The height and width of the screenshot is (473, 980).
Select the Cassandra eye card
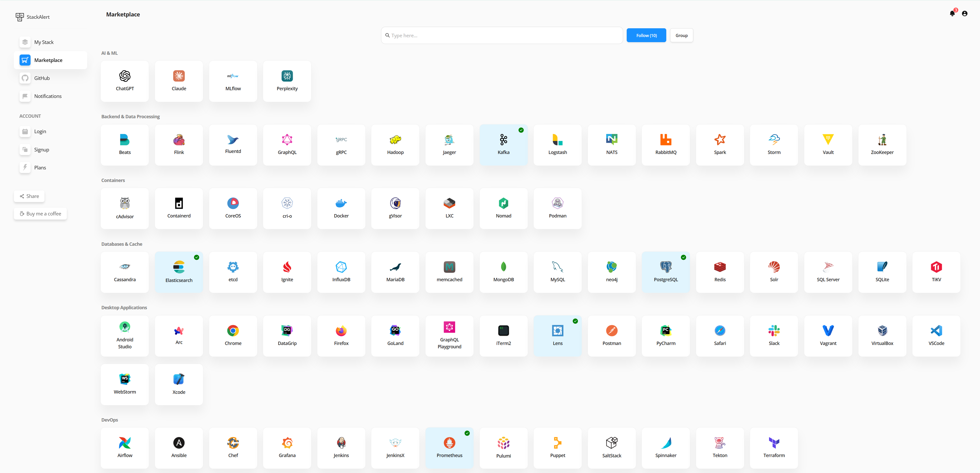tap(125, 272)
